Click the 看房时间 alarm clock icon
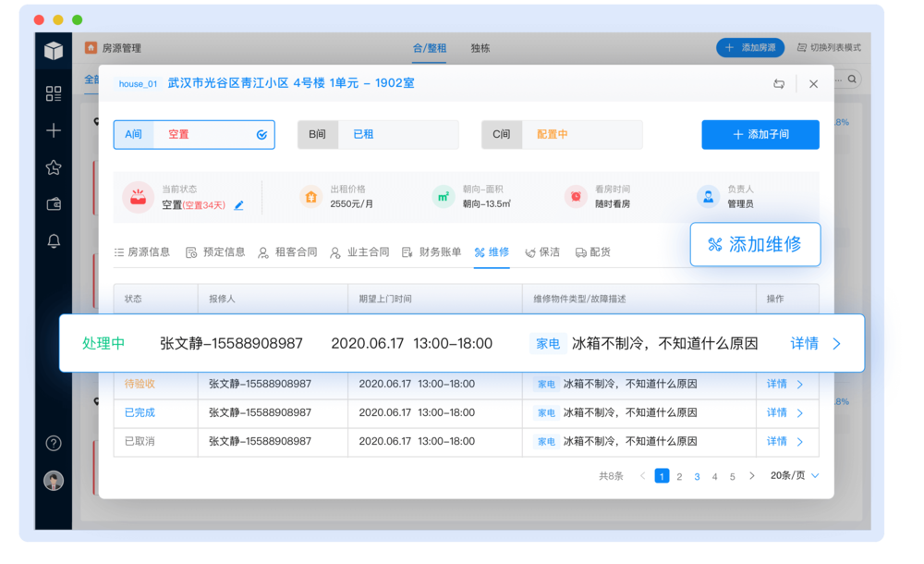Viewport: 924px width, 564px height. (576, 196)
